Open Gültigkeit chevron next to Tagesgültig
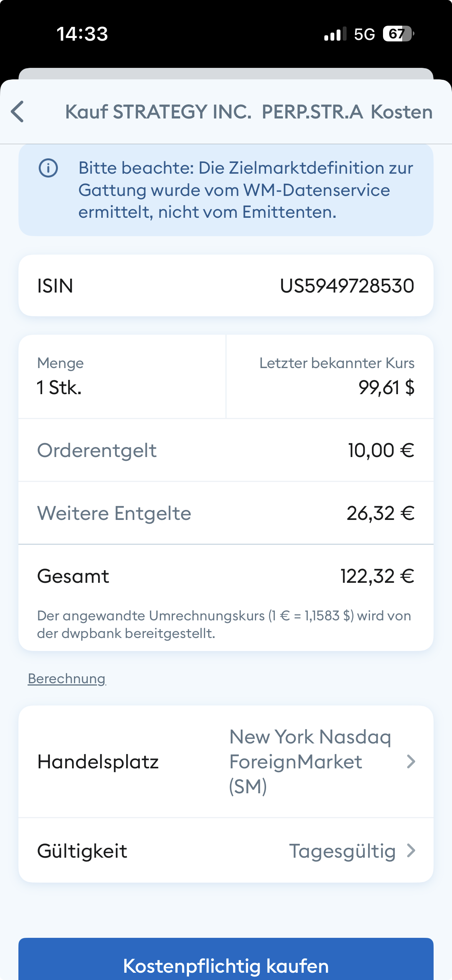 pyautogui.click(x=411, y=850)
